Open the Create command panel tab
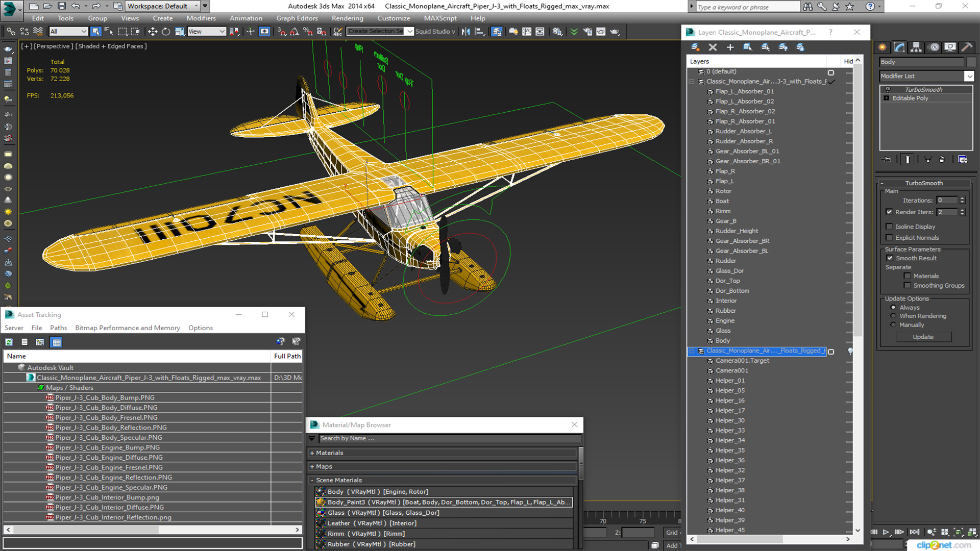Viewport: 980px width, 551px height. 883,47
